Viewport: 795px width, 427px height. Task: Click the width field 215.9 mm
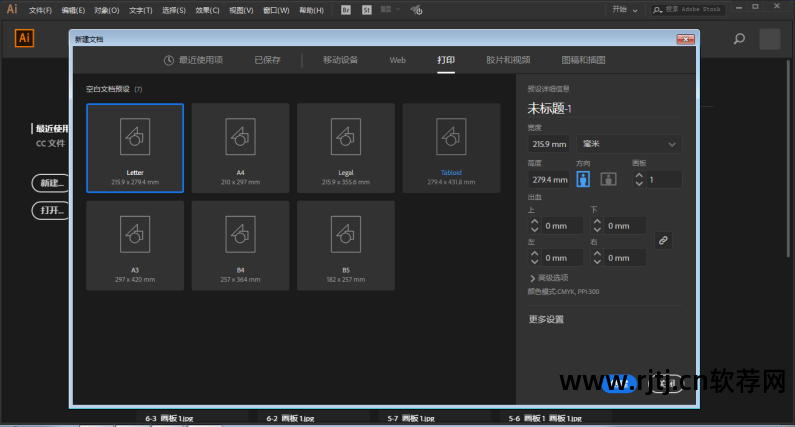click(549, 144)
